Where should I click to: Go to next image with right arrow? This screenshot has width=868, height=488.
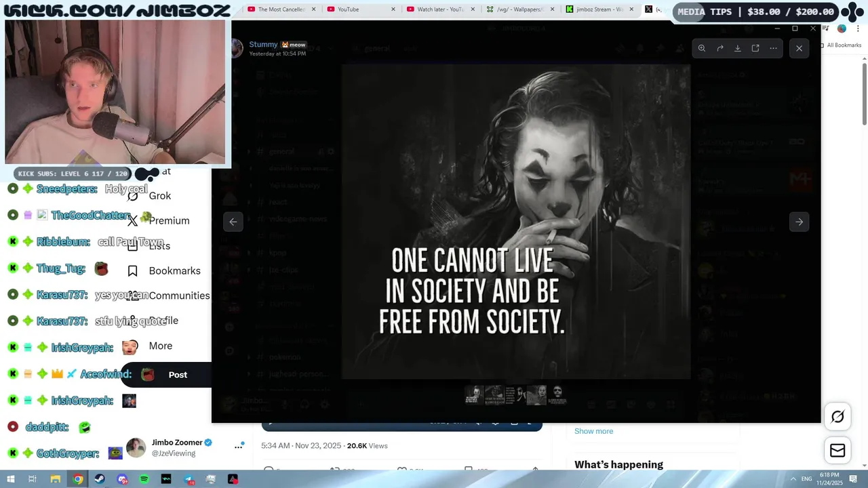799,222
